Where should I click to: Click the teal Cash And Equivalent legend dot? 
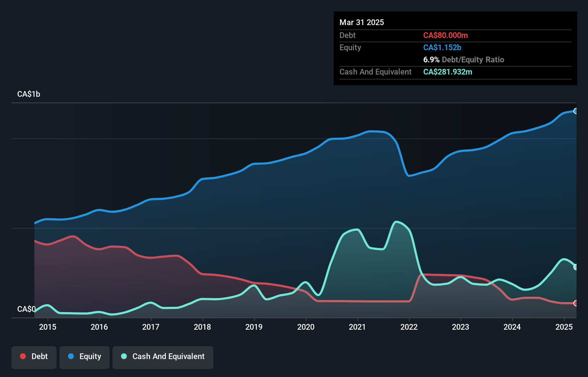pyautogui.click(x=124, y=356)
